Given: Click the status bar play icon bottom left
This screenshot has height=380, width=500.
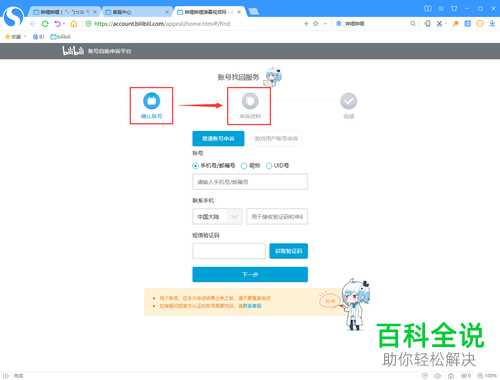Looking at the screenshot, I should point(6,376).
